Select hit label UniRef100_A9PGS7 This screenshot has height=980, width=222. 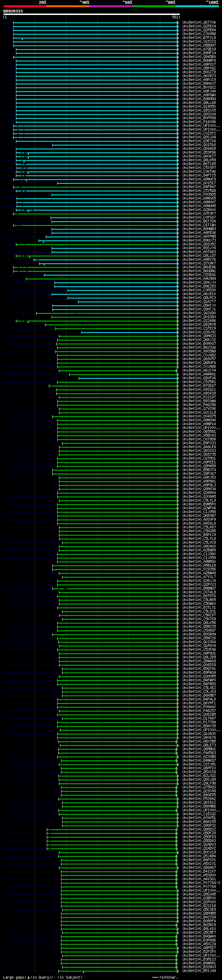(x=199, y=64)
